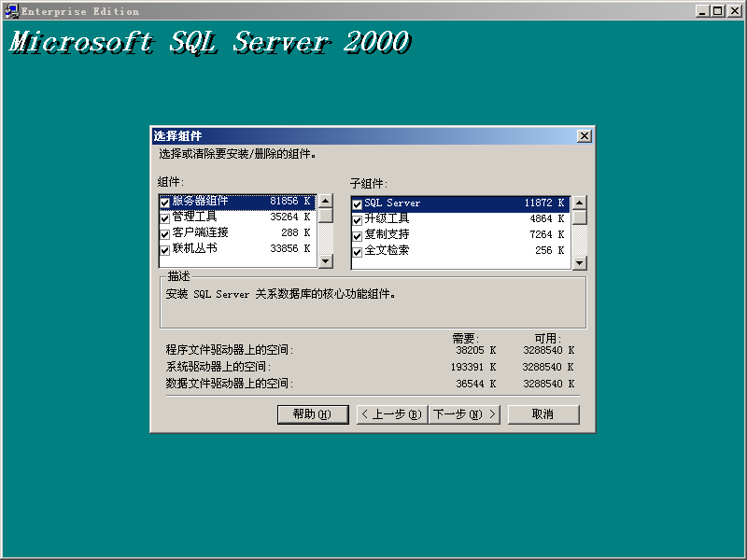This screenshot has height=560, width=747.
Task: Cancel setup with the 取消 button
Action: 543,414
